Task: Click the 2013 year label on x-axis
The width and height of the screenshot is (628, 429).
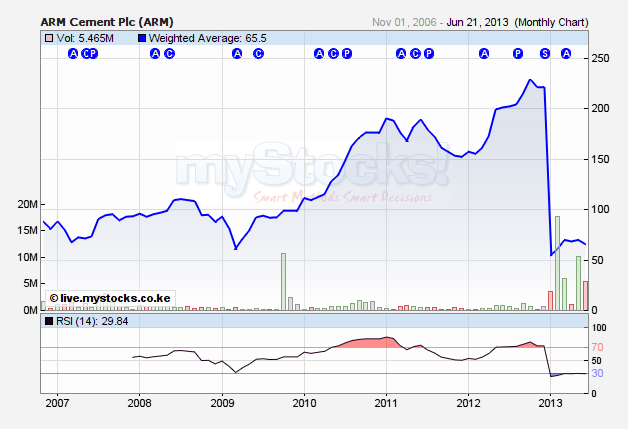Action: (550, 403)
